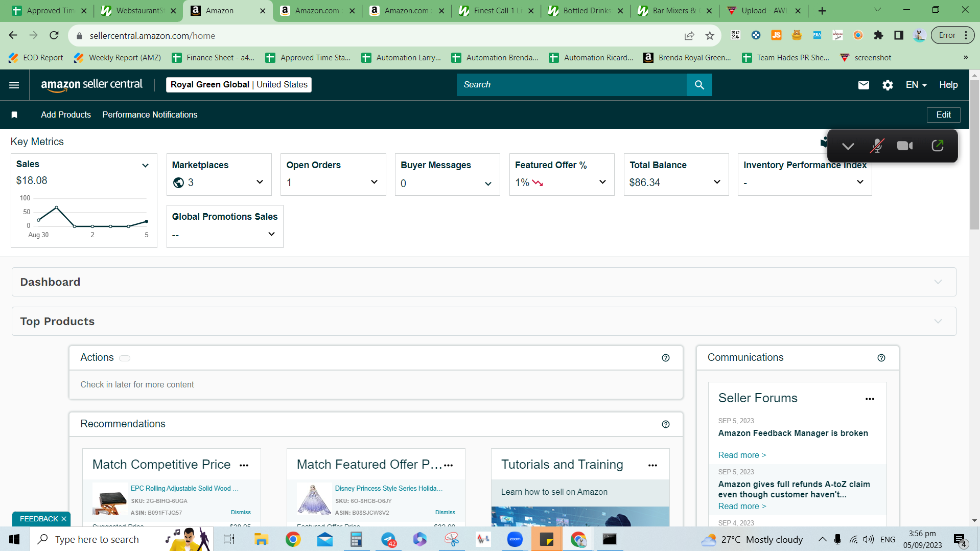This screenshot has width=980, height=551.
Task: Click the Disney Princess product thumbnail
Action: tap(314, 499)
